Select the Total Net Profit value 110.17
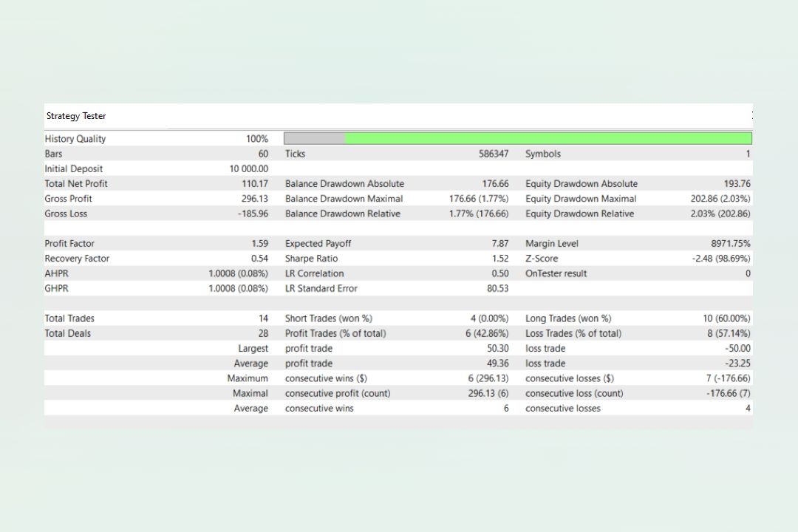798x532 pixels. tap(254, 184)
